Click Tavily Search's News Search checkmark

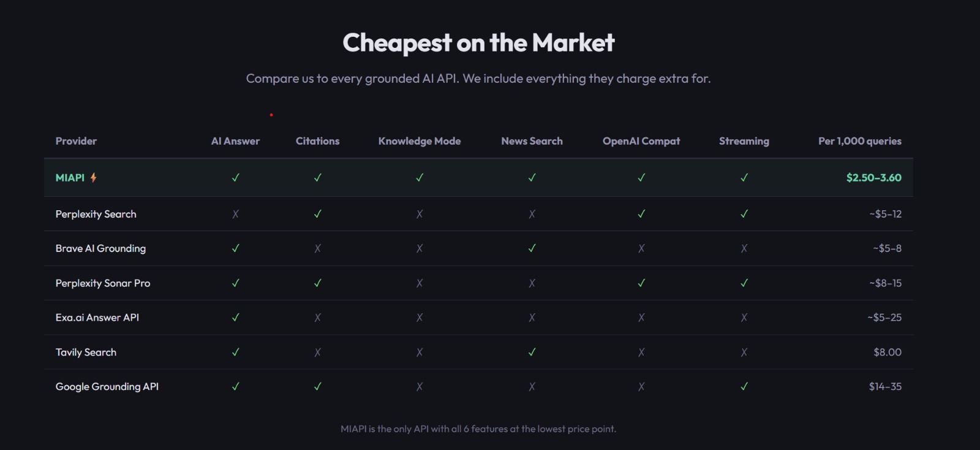[x=532, y=353]
